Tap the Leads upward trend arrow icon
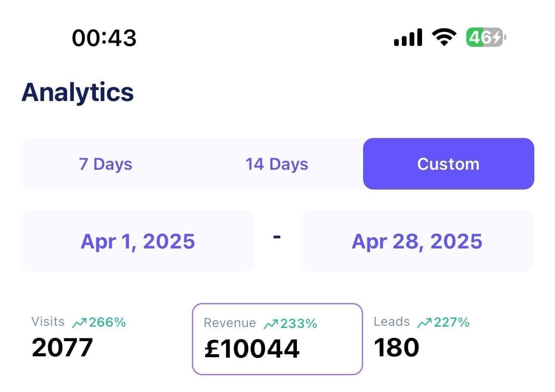 coord(425,322)
